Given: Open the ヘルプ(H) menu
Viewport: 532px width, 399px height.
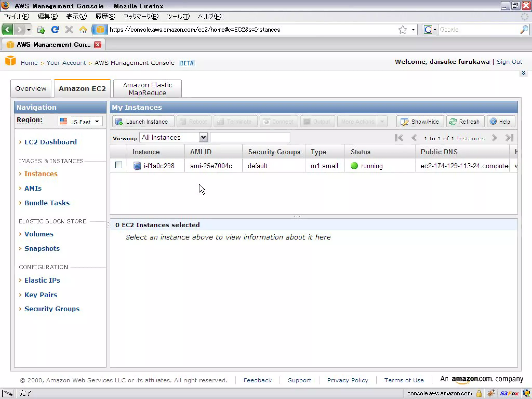Looking at the screenshot, I should (210, 17).
